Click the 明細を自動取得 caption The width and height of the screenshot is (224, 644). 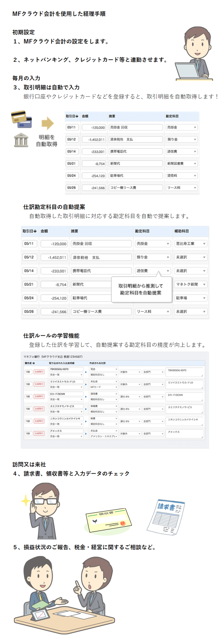47,141
